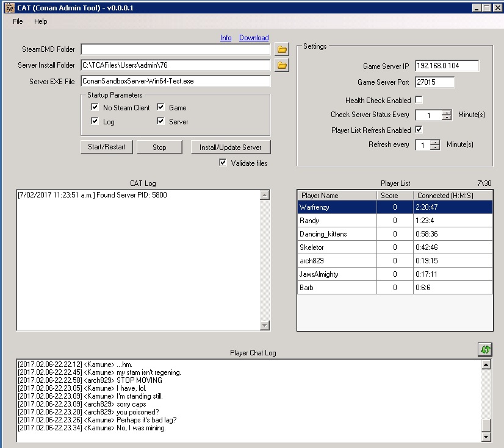Screen dimensions: 504x448
Task: Open the File menu
Action: point(18,21)
